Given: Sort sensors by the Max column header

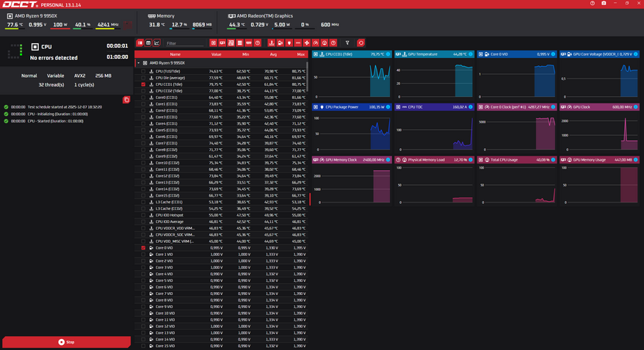Looking at the screenshot, I should click(x=301, y=54).
